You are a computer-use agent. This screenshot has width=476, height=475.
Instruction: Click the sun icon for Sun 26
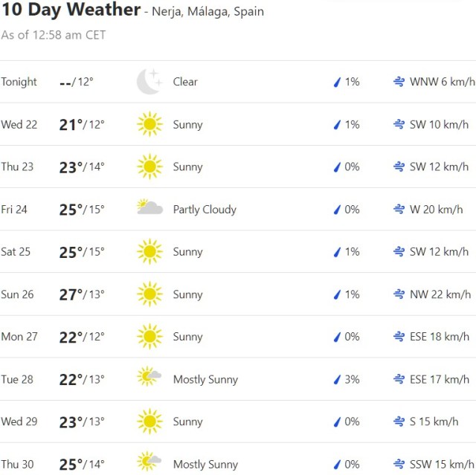tap(149, 294)
